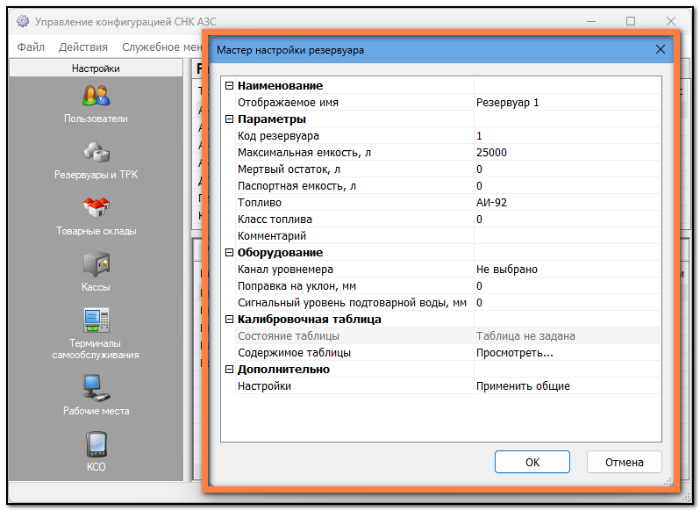
Task: Select Сигнальный уровень подтоварной воды label
Action: (352, 303)
